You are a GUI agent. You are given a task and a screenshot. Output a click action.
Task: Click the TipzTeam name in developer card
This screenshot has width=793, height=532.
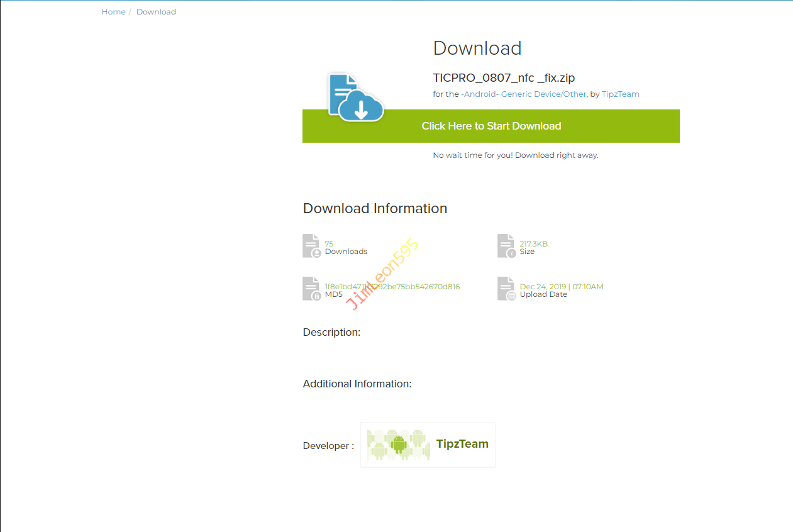click(462, 444)
